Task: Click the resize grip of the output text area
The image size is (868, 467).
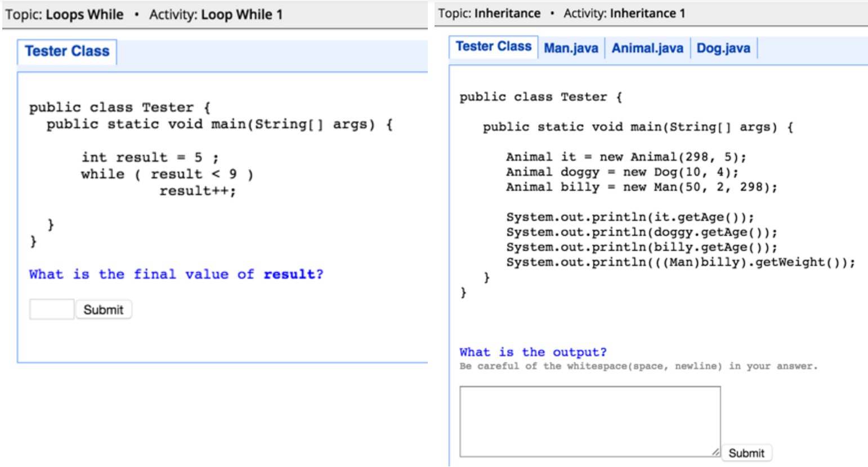Action: click(715, 452)
